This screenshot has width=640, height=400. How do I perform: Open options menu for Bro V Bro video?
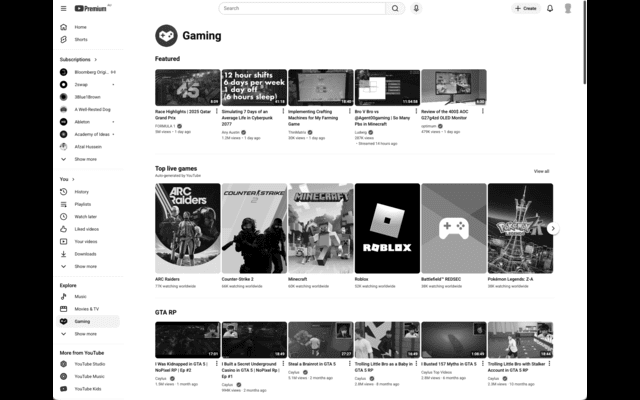pyautogui.click(x=416, y=111)
